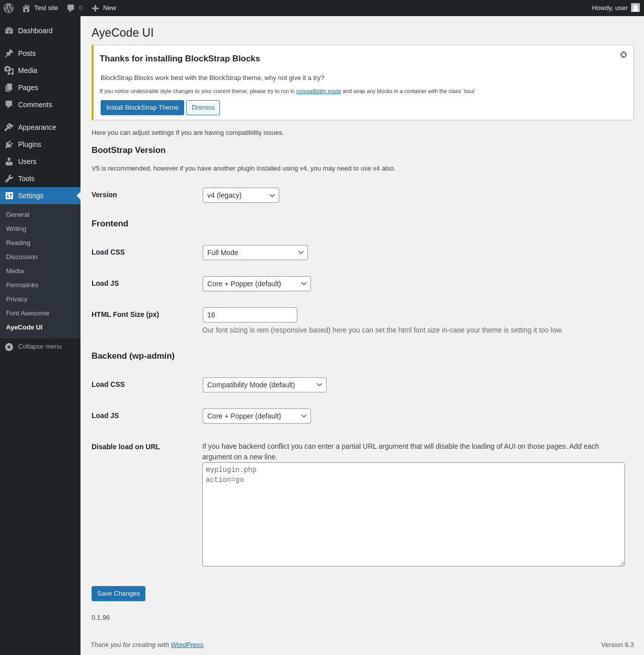This screenshot has height=655, width=644.
Task: Click New in the admin bar
Action: coord(110,8)
